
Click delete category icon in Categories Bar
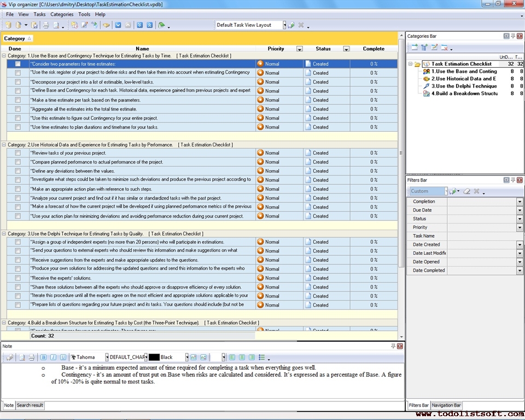click(444, 48)
